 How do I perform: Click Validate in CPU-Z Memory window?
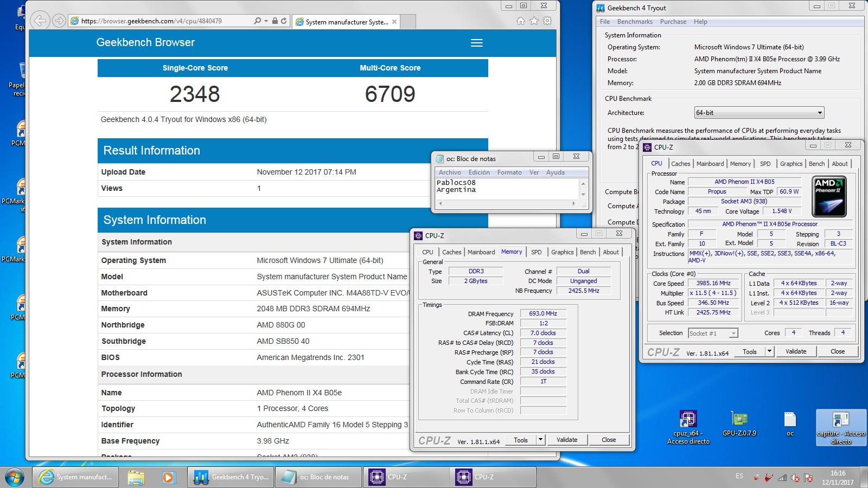[x=567, y=440]
